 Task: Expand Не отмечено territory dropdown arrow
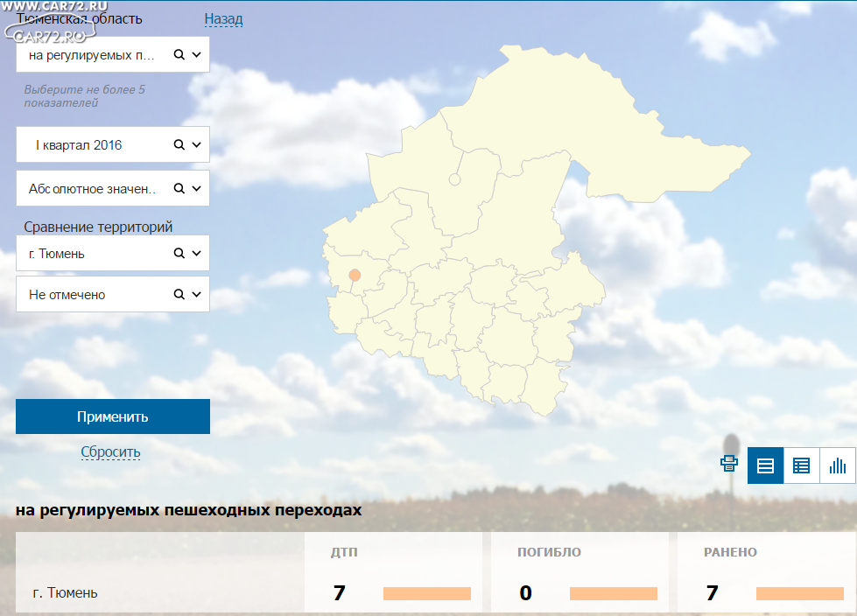pyautogui.click(x=197, y=294)
